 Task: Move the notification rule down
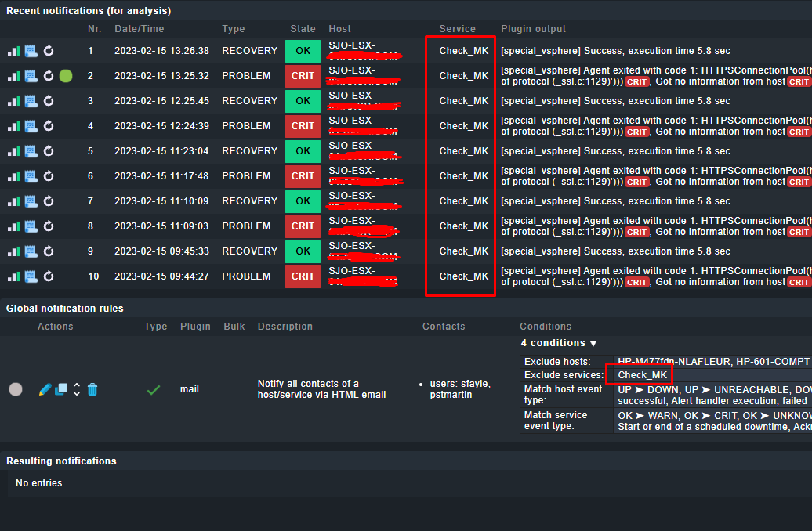click(x=76, y=393)
